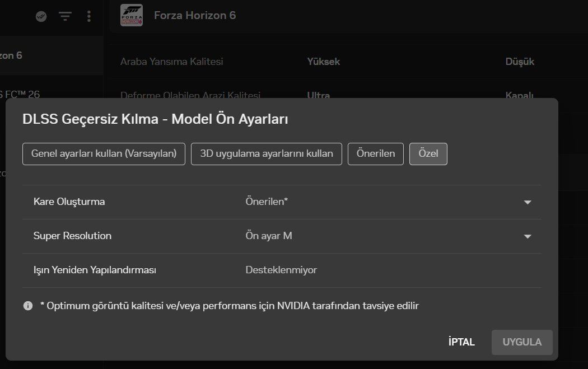Image resolution: width=588 pixels, height=369 pixels.
Task: Open the three-dot more options menu
Action: tap(89, 16)
